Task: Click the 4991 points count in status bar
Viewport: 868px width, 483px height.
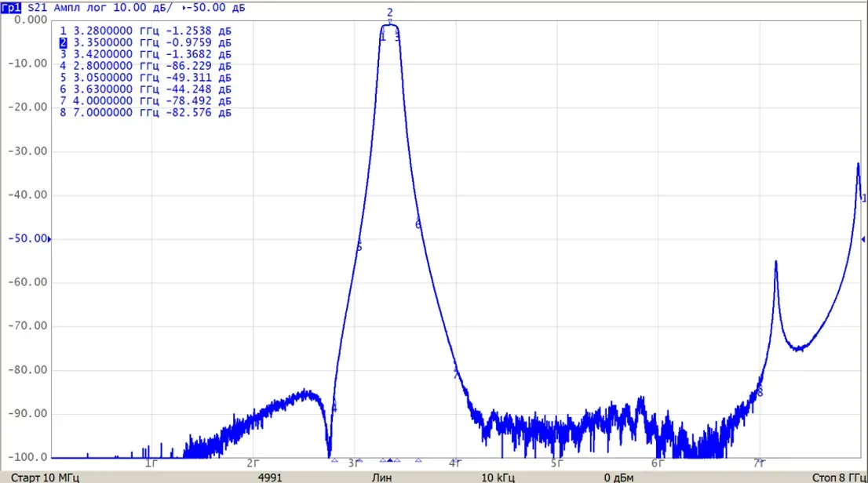Action: click(270, 478)
